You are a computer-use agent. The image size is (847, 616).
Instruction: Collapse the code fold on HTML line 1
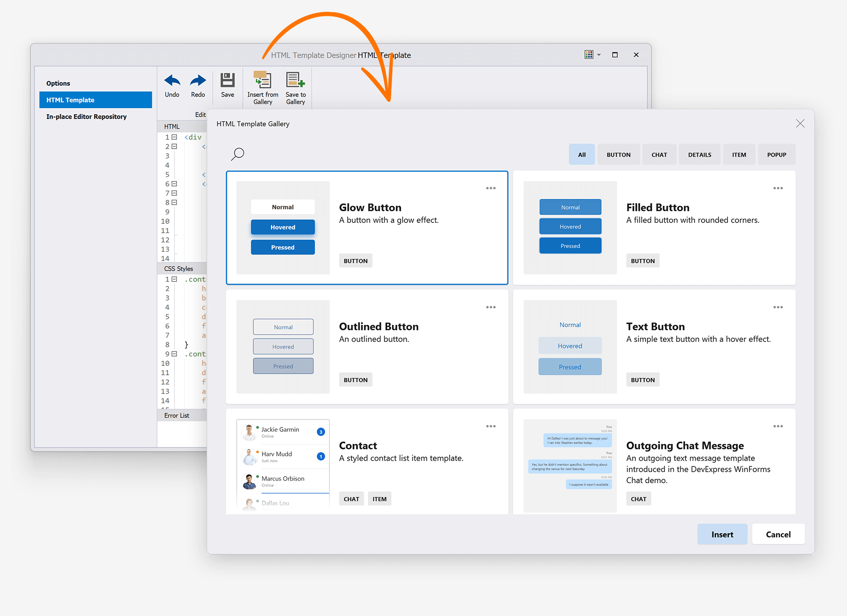point(175,137)
